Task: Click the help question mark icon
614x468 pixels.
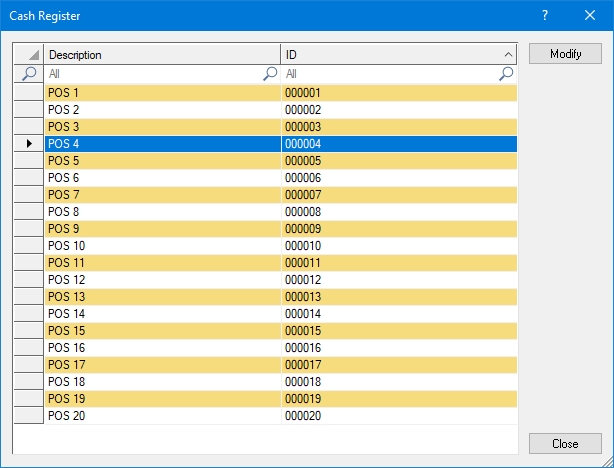Action: pos(545,16)
